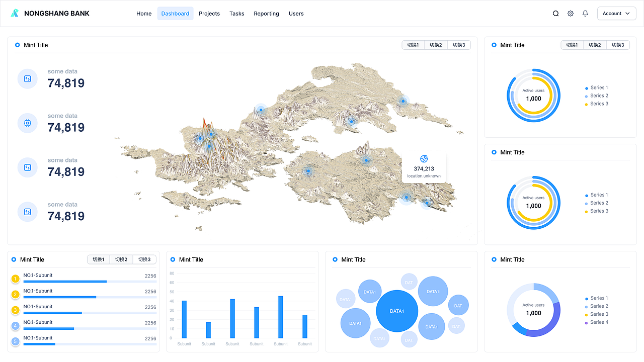Click the 374,213 value in the map tooltip
The height and width of the screenshot is (362, 644).
tap(424, 169)
